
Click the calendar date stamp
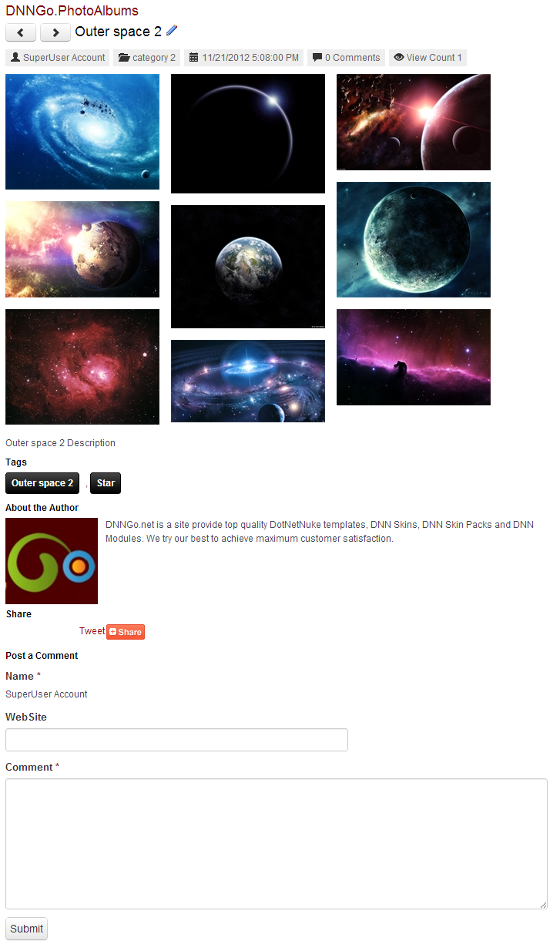(244, 58)
